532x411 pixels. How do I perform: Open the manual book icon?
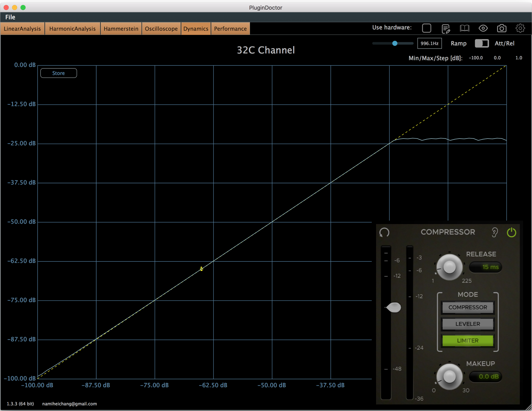pyautogui.click(x=464, y=28)
